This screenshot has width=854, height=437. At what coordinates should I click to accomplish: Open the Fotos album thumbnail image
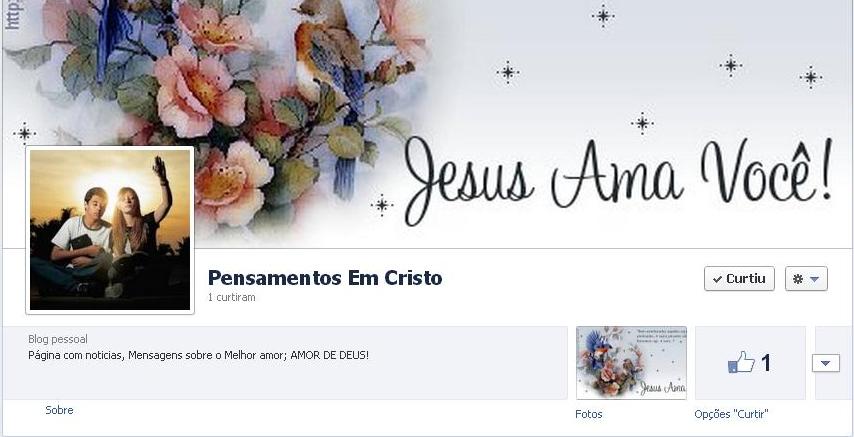coord(631,363)
